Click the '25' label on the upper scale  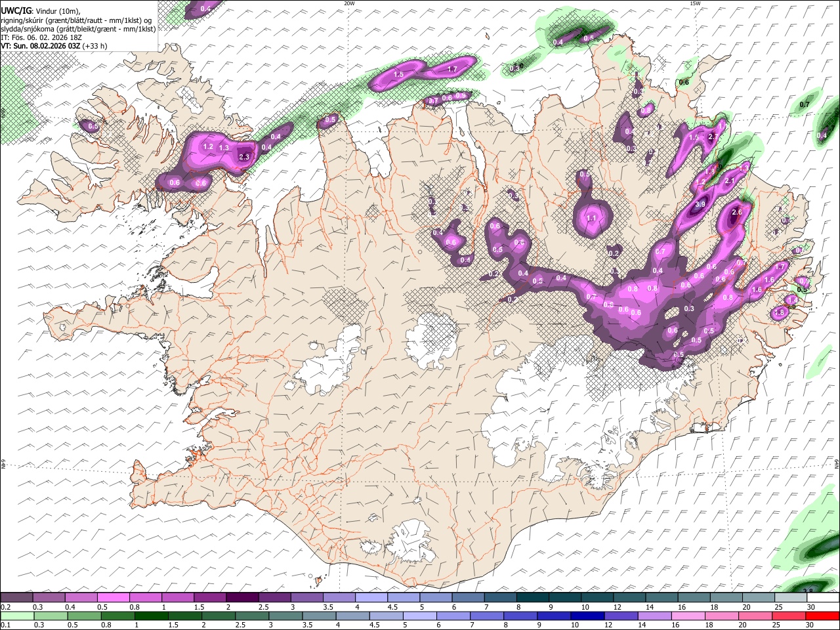[779, 607]
